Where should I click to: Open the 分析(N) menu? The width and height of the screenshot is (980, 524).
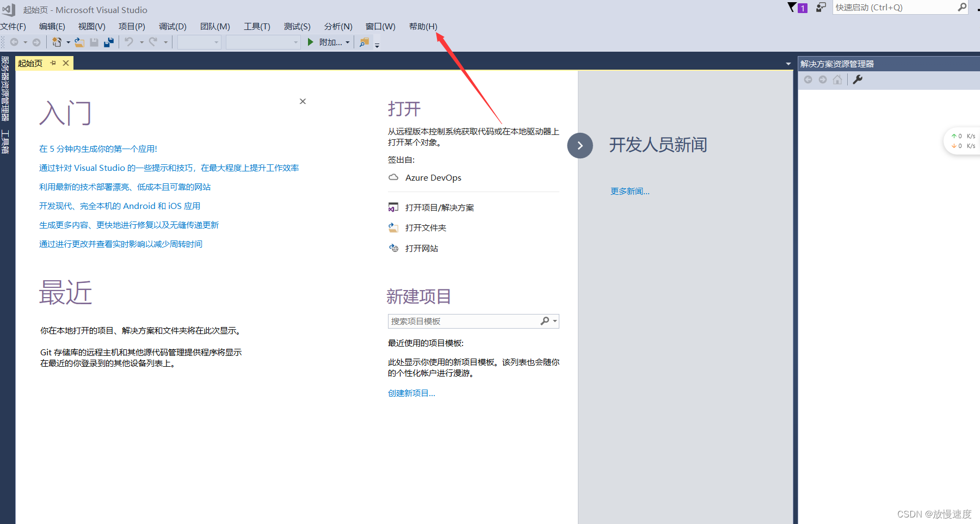(x=338, y=26)
